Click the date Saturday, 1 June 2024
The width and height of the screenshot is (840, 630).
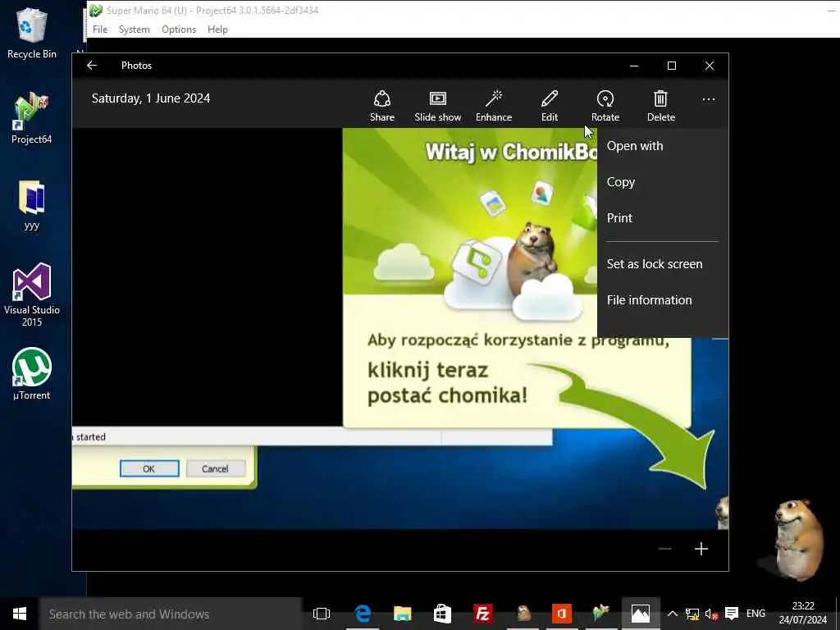[151, 98]
